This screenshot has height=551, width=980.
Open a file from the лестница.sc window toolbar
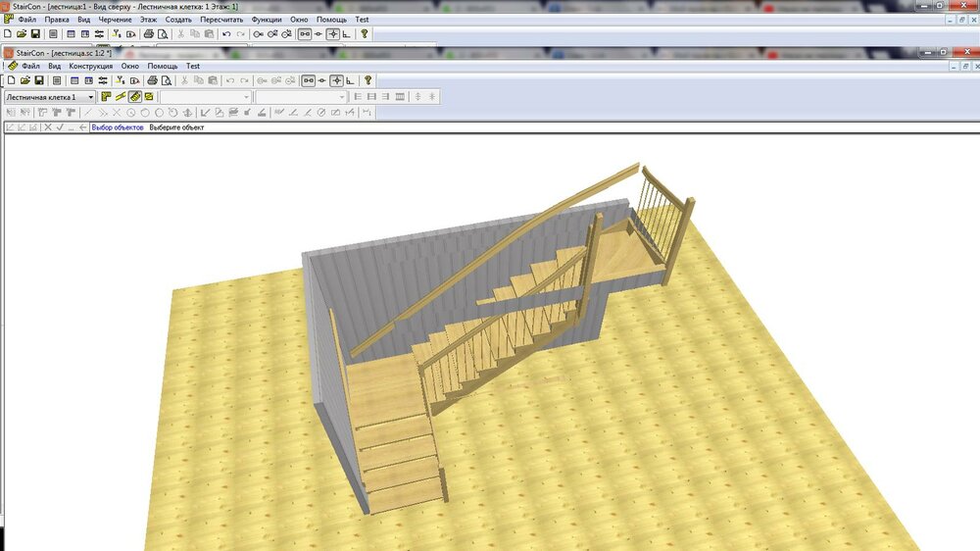tap(25, 80)
